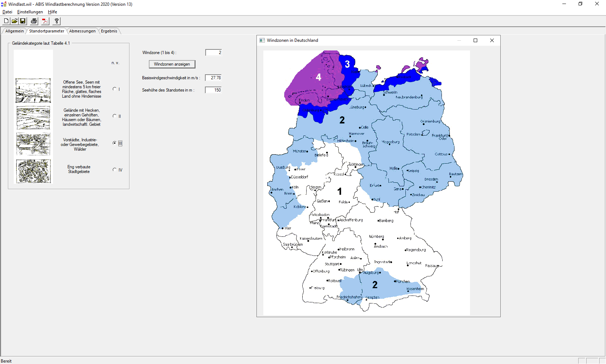
Task: Click Hannover on the wind zone map
Action: click(x=356, y=134)
